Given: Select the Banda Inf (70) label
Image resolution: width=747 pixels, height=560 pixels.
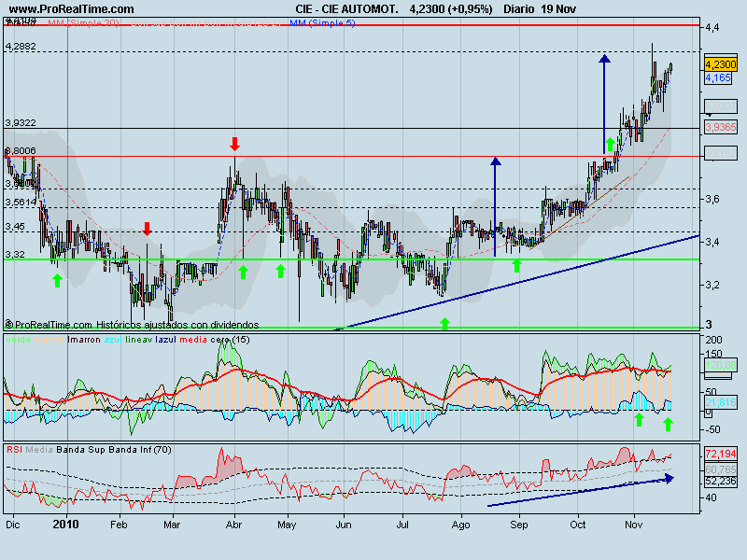Looking at the screenshot, I should (140, 450).
